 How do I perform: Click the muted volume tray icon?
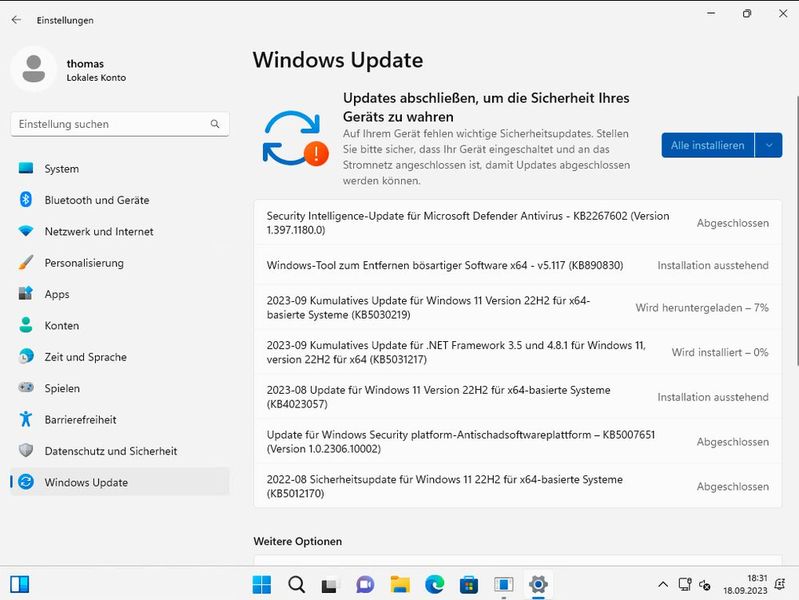(x=705, y=585)
